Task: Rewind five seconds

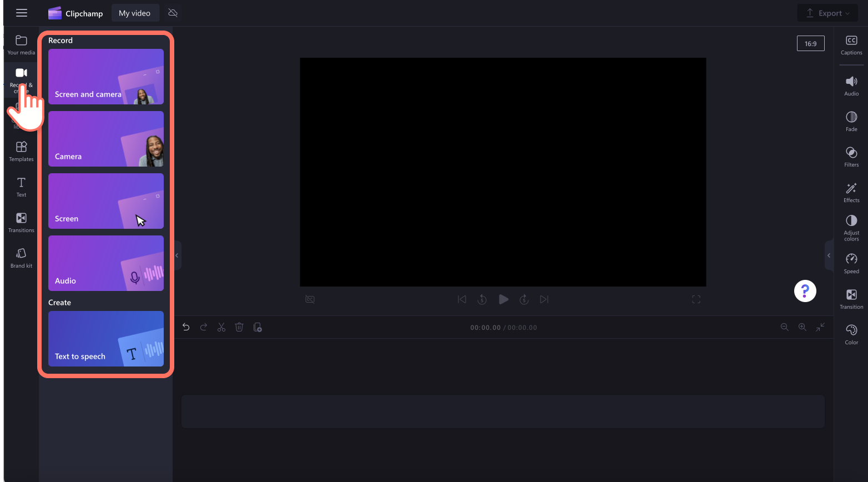Action: click(x=482, y=299)
